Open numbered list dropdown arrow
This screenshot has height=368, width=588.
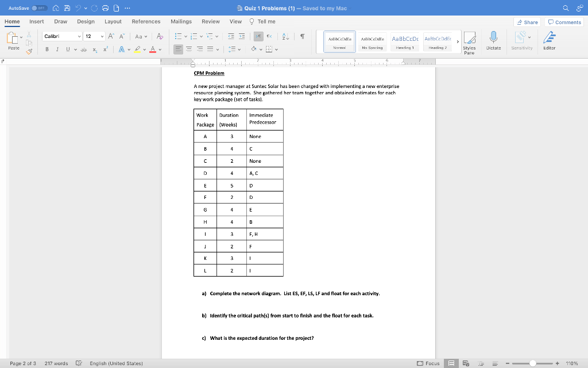[202, 37]
